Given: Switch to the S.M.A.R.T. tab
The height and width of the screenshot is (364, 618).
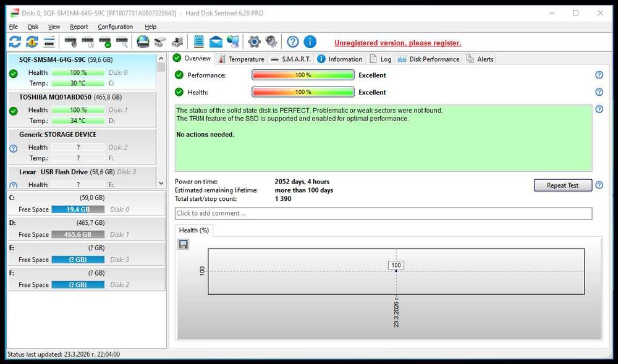Looking at the screenshot, I should click(292, 59).
